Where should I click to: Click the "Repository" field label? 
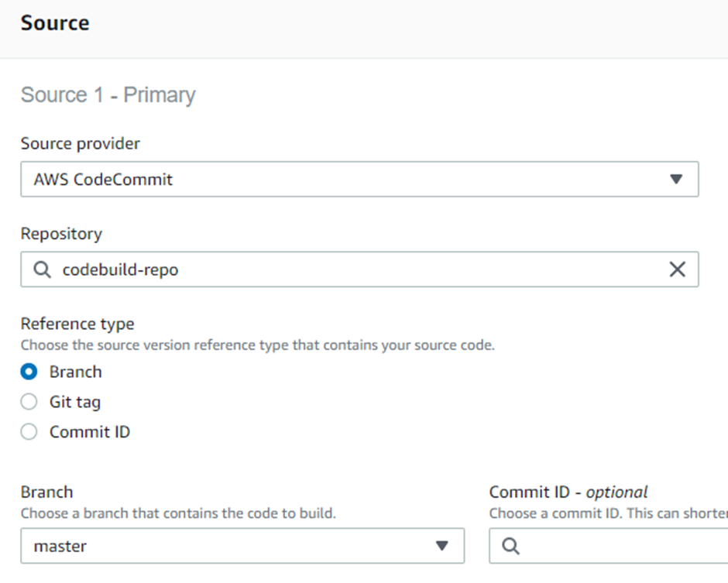(x=61, y=233)
